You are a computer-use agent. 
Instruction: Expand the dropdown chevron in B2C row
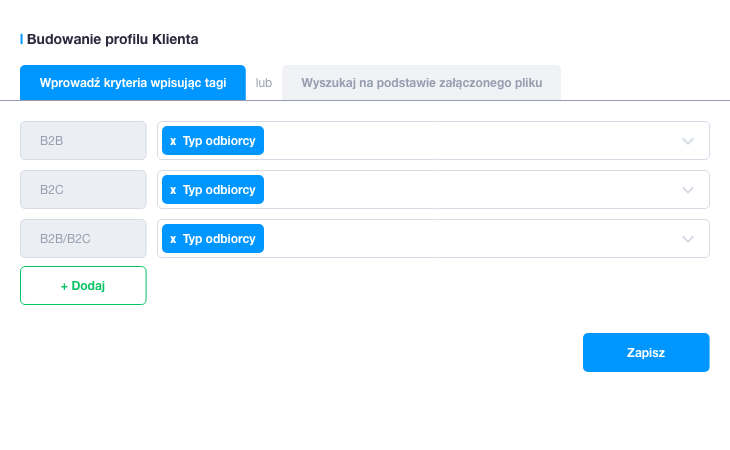click(x=688, y=190)
